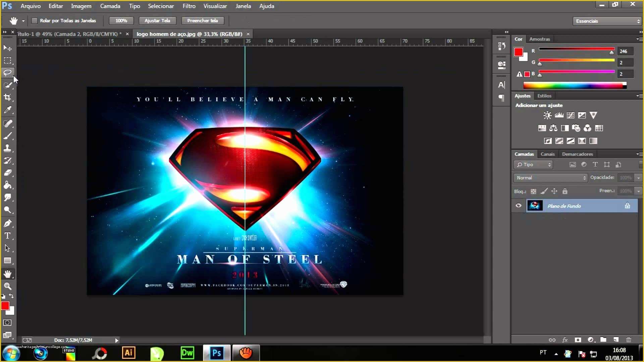Open the Imagem menu
The height and width of the screenshot is (362, 644).
pyautogui.click(x=81, y=6)
